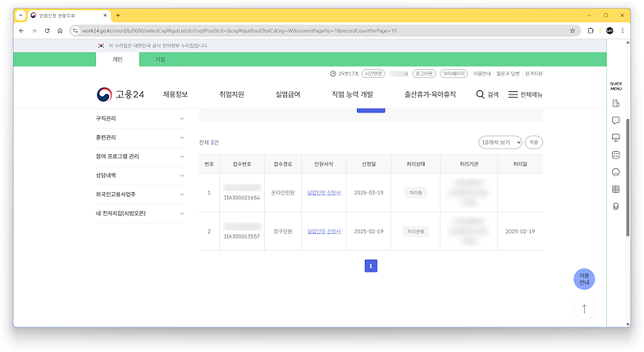This screenshot has width=644, height=352.
Task: Open the 직업 능력 개발 menu
Action: (x=353, y=94)
